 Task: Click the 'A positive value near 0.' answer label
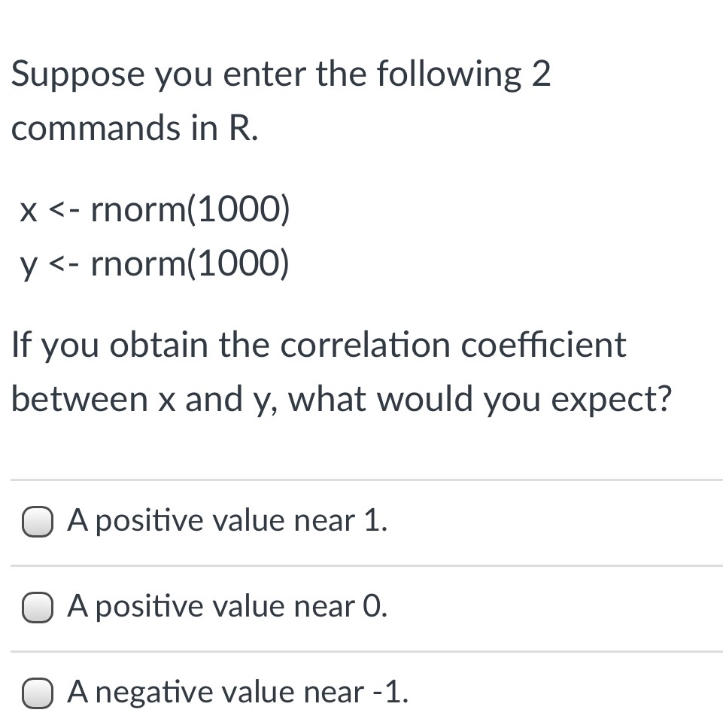coord(227,606)
